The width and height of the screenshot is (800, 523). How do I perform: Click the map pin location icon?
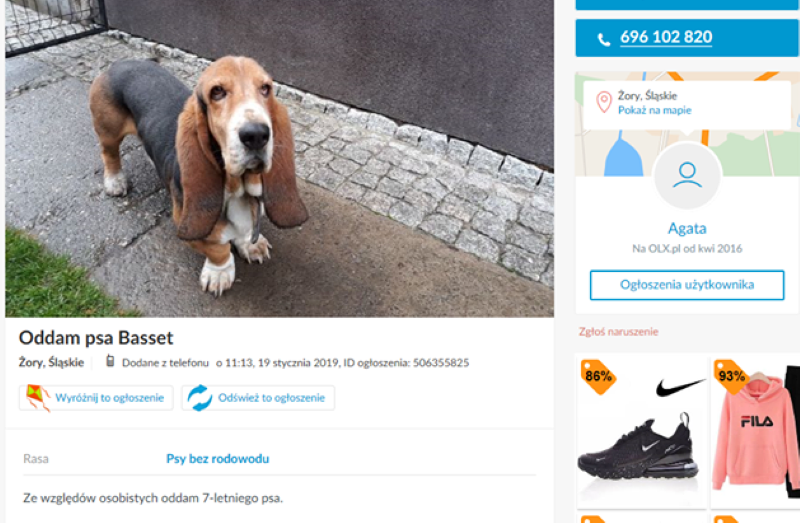click(x=604, y=102)
